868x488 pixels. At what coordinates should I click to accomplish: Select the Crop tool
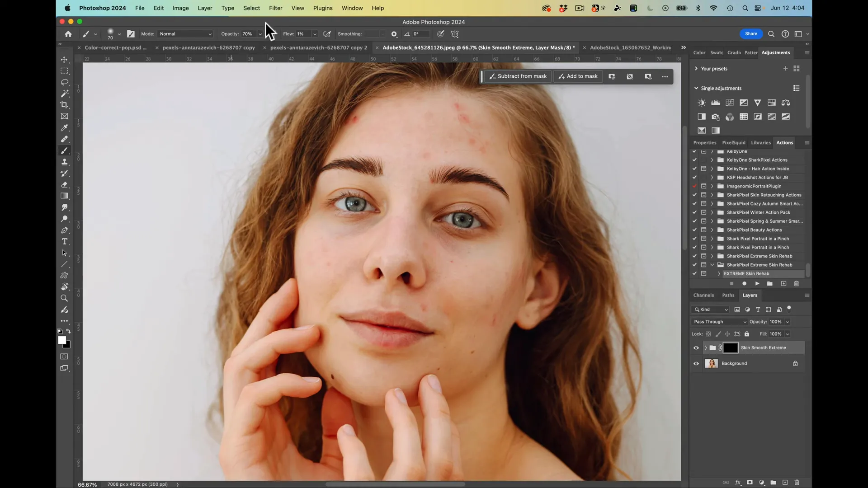point(64,105)
